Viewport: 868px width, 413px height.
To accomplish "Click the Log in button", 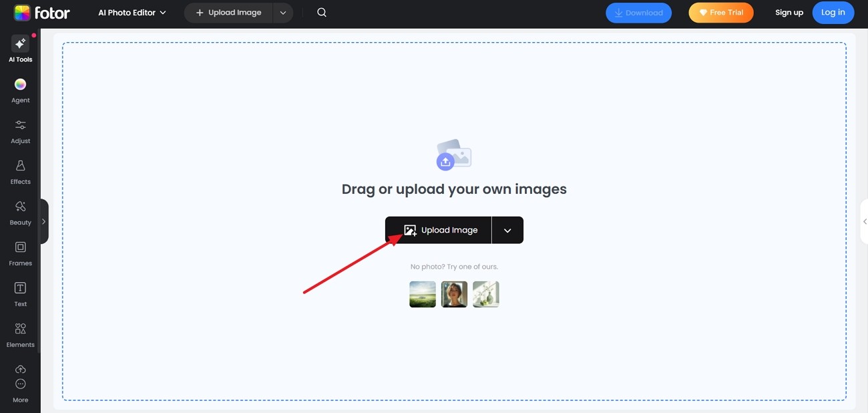I will pyautogui.click(x=833, y=13).
